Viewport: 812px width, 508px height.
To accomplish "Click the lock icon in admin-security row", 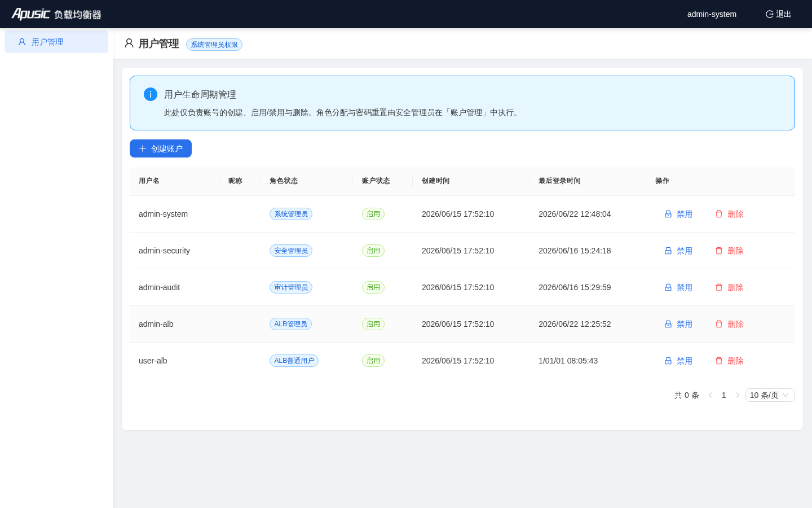I will [668, 251].
